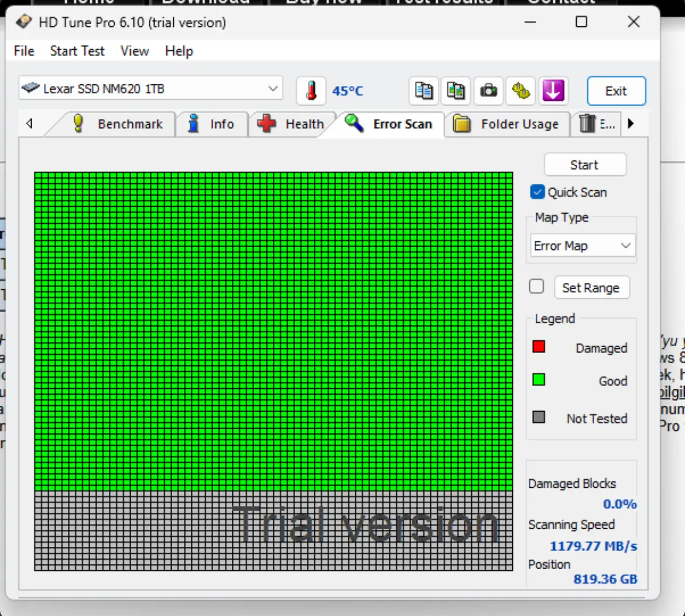The height and width of the screenshot is (616, 685).
Task: Click the copy text to clipboard icon
Action: 424,91
